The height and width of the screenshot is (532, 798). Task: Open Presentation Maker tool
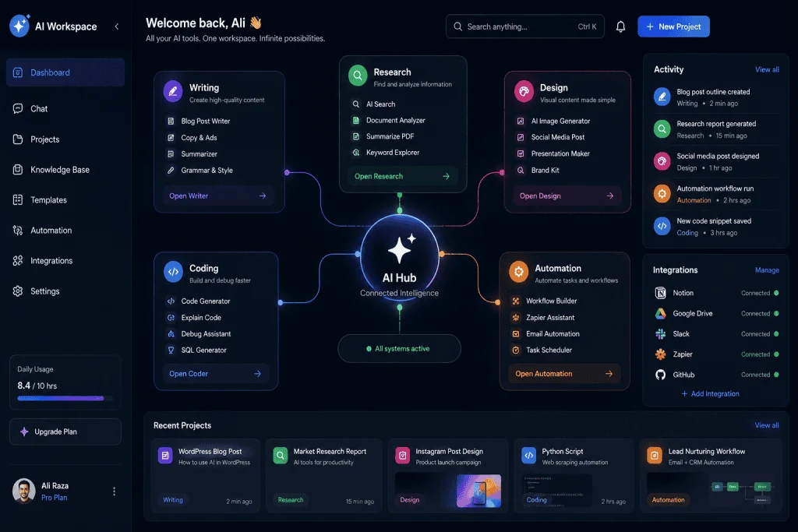(x=554, y=153)
